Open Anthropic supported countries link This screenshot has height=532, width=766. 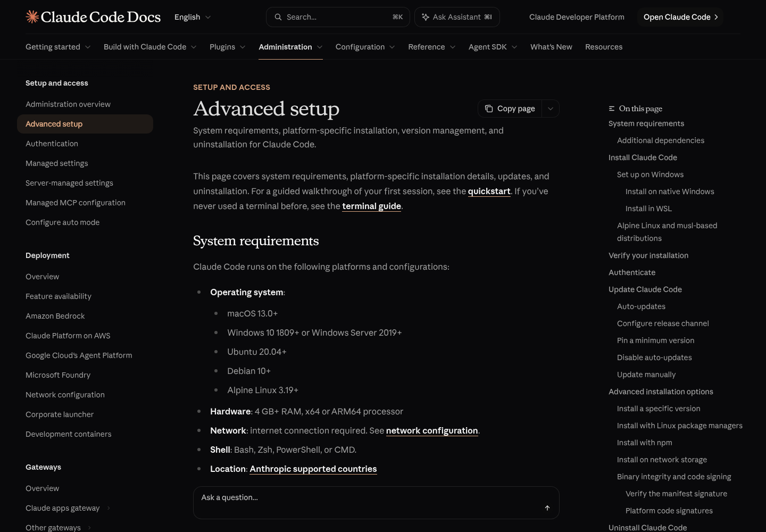(x=313, y=469)
